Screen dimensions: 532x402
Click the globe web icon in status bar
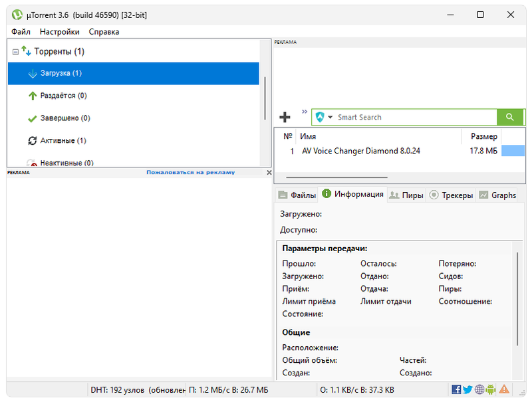click(479, 389)
